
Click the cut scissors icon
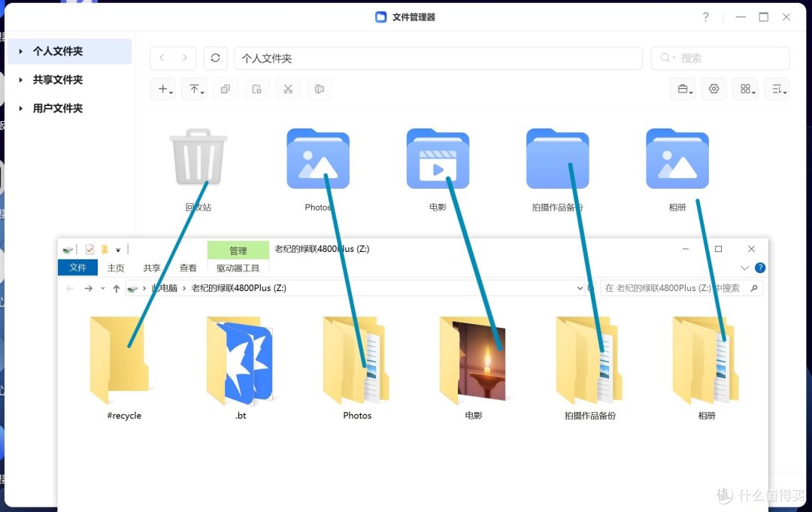(288, 89)
